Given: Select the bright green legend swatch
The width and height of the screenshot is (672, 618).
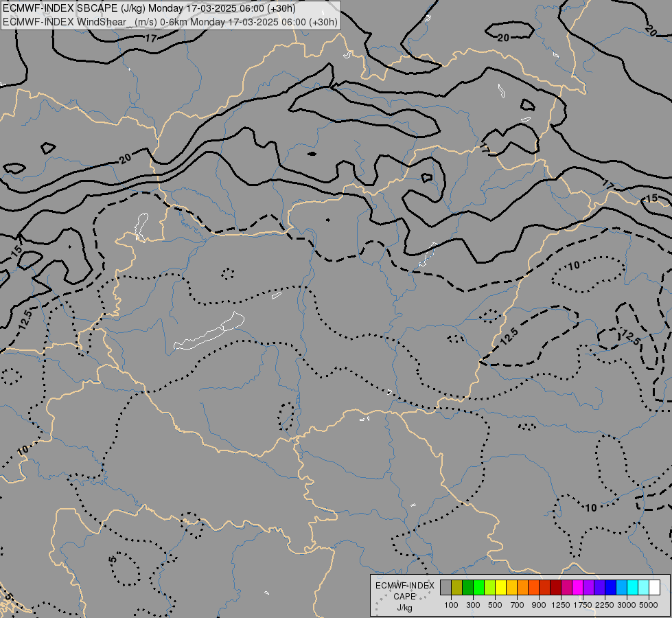Looking at the screenshot, I should click(x=478, y=588).
